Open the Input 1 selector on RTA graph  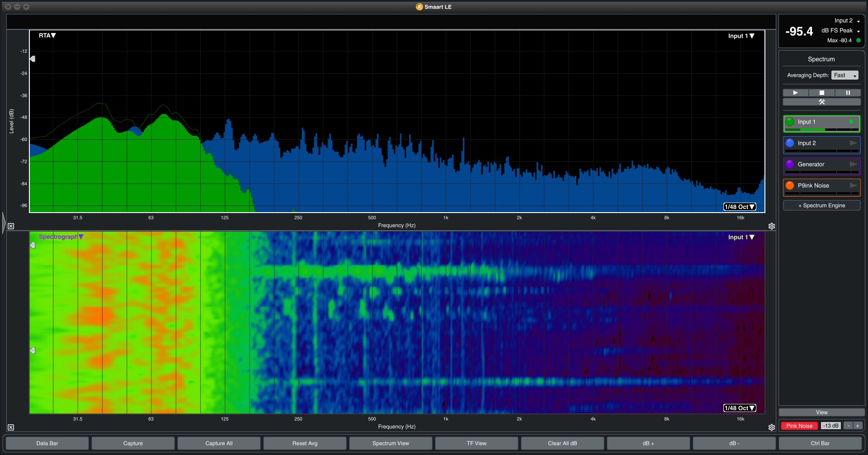[741, 36]
